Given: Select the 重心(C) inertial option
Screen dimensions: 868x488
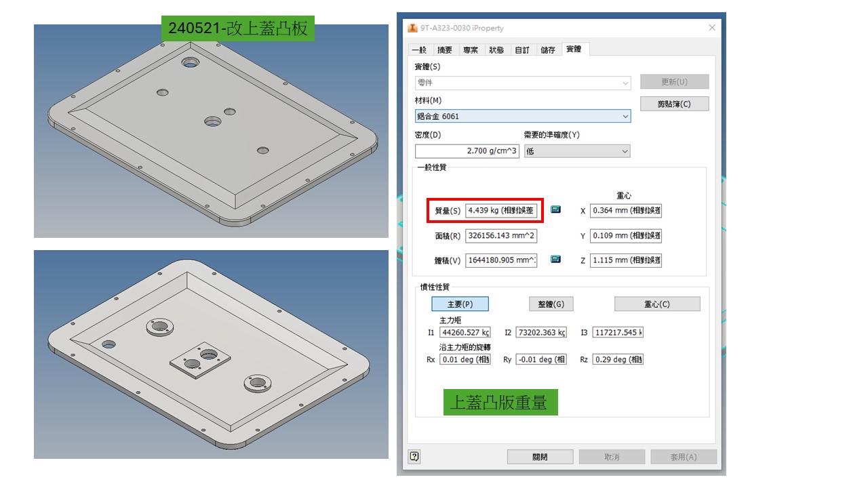Looking at the screenshot, I should (x=657, y=304).
